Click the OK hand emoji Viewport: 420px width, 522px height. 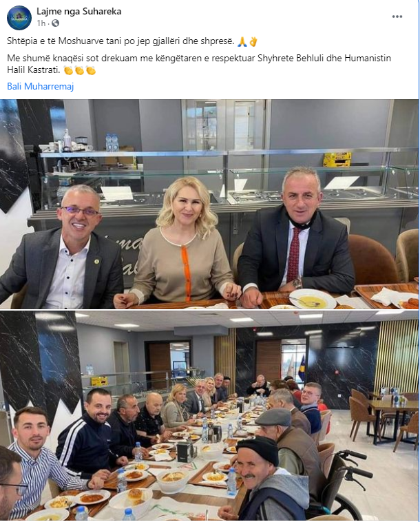click(253, 41)
